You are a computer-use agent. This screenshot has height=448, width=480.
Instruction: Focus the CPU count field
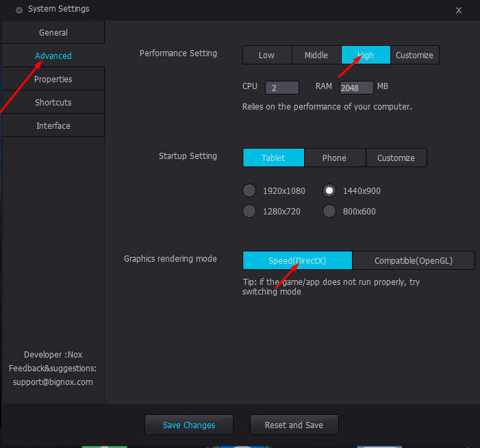282,88
